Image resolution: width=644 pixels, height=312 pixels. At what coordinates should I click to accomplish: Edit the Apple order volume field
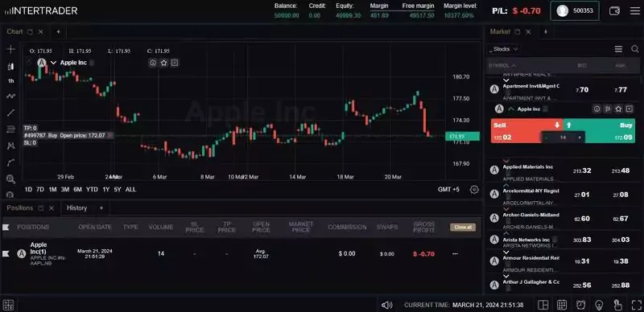563,138
